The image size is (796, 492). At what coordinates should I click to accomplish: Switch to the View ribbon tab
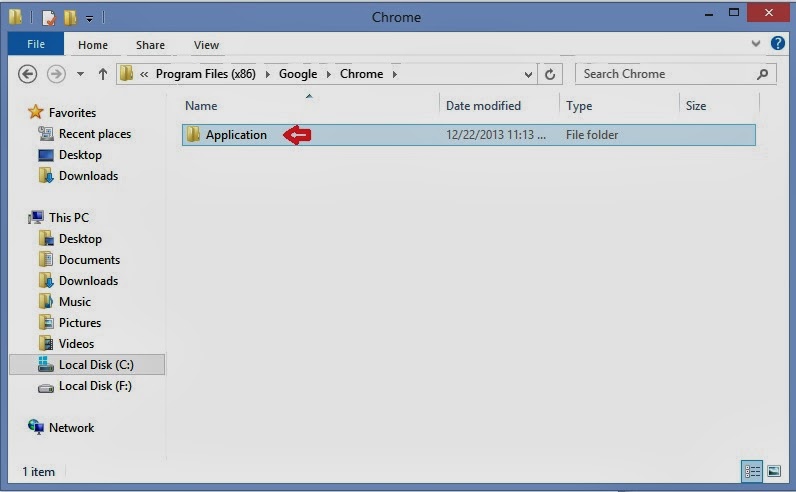point(206,45)
